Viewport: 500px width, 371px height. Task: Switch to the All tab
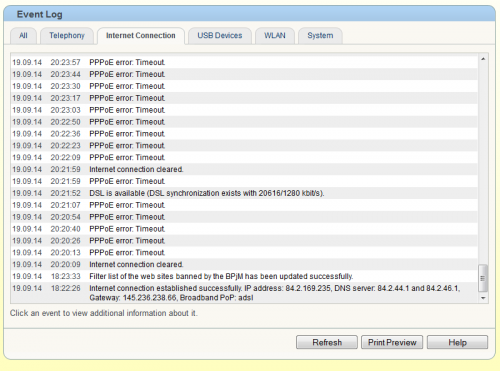pyautogui.click(x=23, y=36)
